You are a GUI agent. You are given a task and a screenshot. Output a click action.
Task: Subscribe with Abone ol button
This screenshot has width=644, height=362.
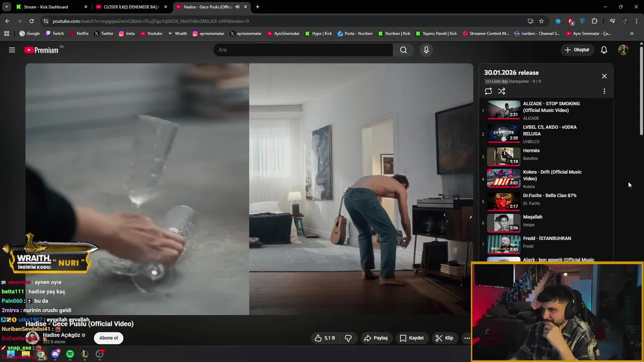[x=109, y=338]
